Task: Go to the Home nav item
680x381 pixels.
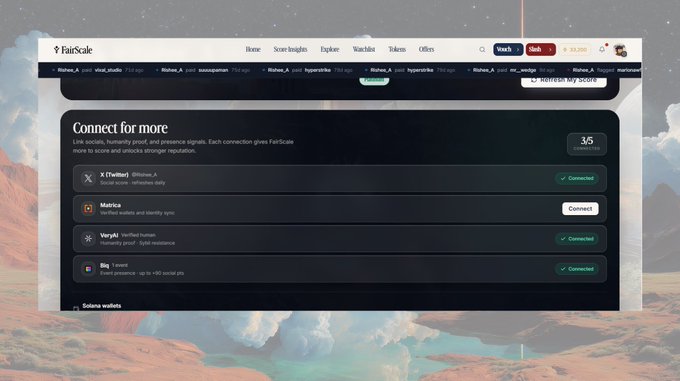Action: (x=253, y=49)
